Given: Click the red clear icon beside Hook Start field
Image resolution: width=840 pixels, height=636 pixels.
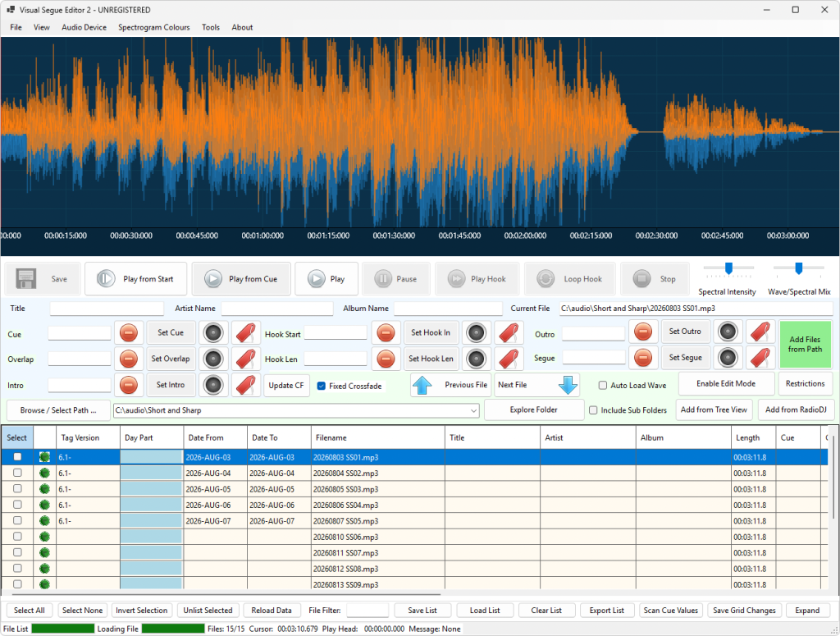Looking at the screenshot, I should (x=386, y=332).
